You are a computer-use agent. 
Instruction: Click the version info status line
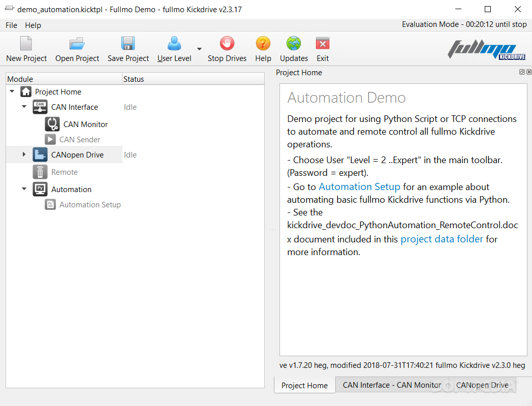[x=402, y=365]
